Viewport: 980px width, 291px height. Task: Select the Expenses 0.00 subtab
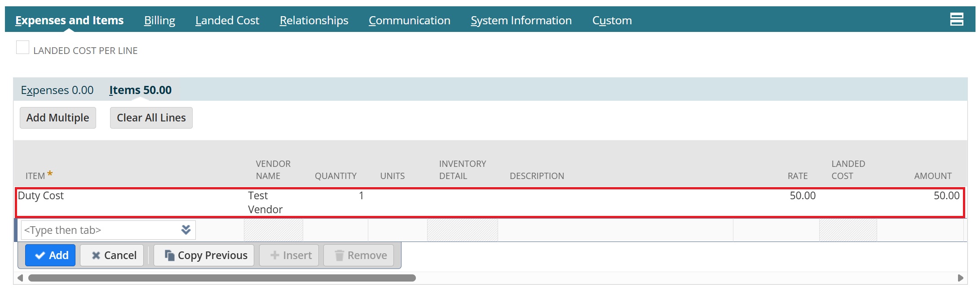click(57, 90)
